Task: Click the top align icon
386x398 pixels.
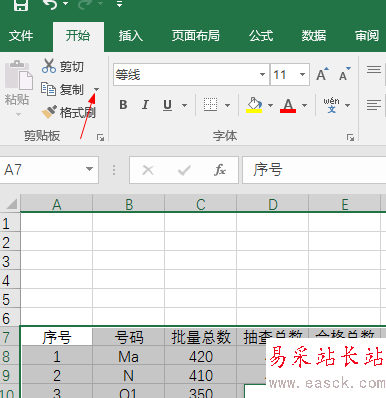Action: [374, 69]
